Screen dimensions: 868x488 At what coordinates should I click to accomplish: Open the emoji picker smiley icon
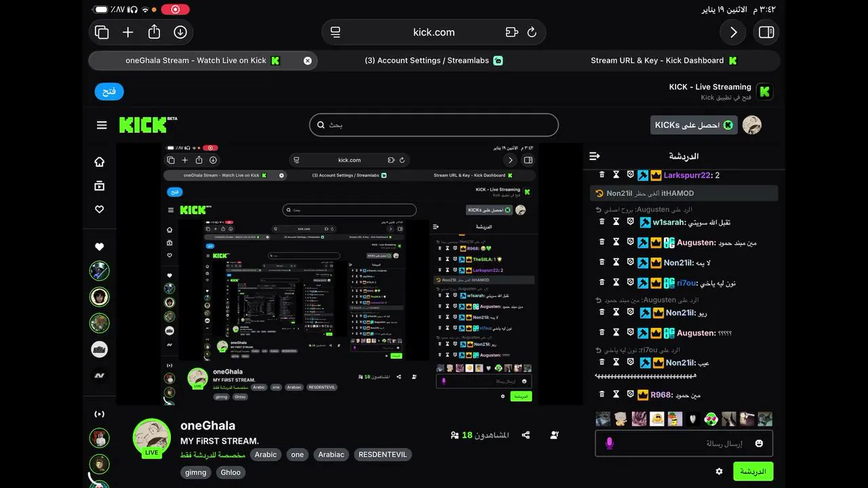(x=759, y=443)
